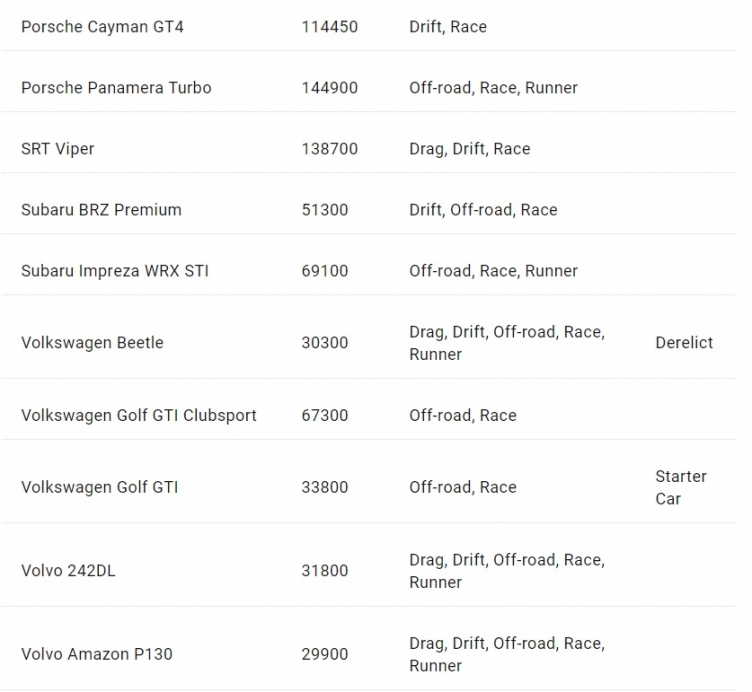
Task: Select the 33800 price value
Action: (x=325, y=487)
